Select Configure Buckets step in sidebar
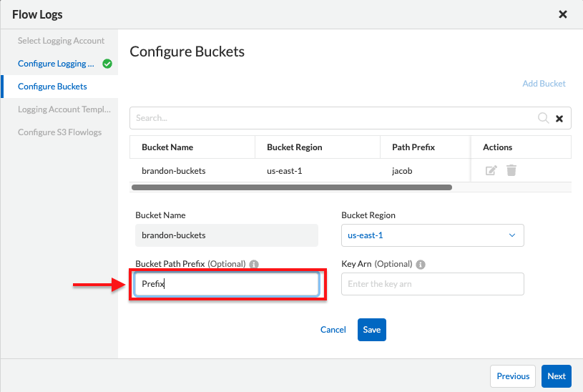Screen dimensions: 583x392 coord(52,87)
